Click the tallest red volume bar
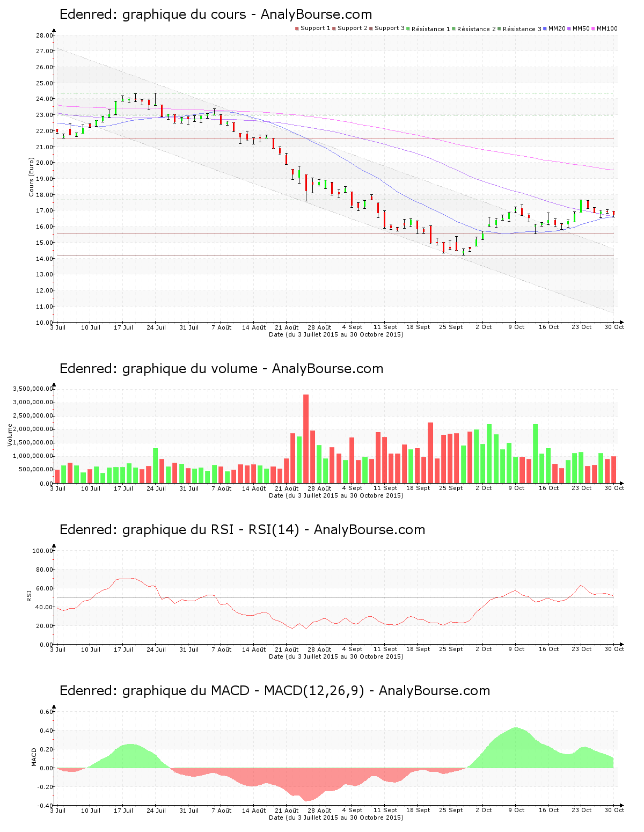644x832 pixels. [x=306, y=439]
